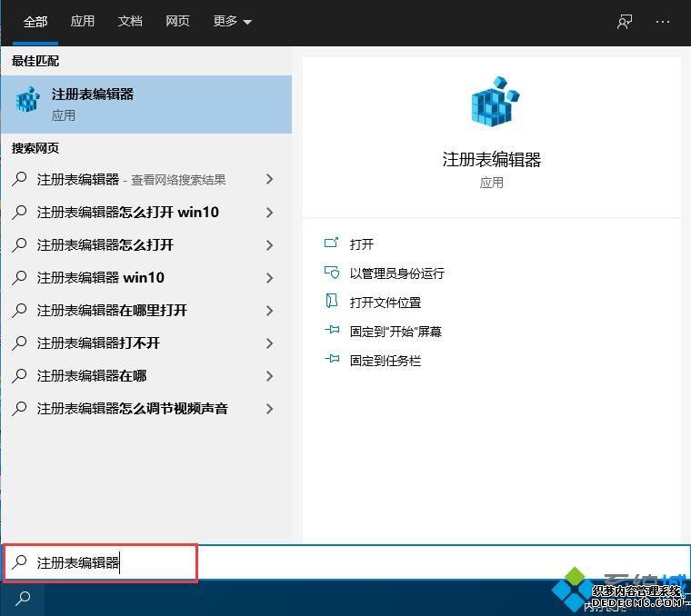Expand arrow for 注册表编辑器怎么调节视频声音

270,409
